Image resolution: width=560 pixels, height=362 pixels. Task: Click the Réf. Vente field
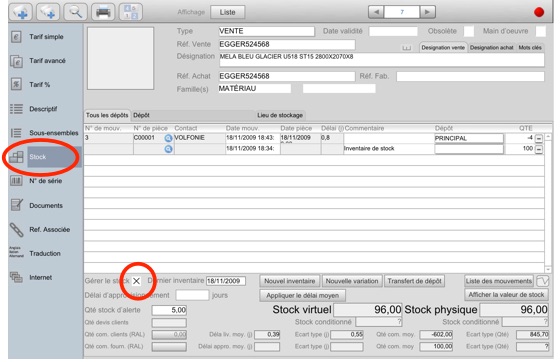click(287, 45)
